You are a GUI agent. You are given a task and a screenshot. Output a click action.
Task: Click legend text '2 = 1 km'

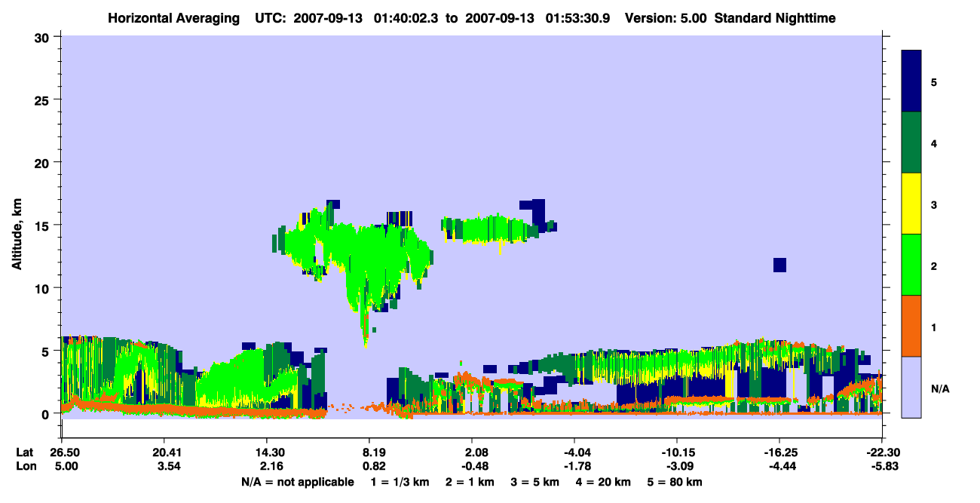[x=470, y=482]
